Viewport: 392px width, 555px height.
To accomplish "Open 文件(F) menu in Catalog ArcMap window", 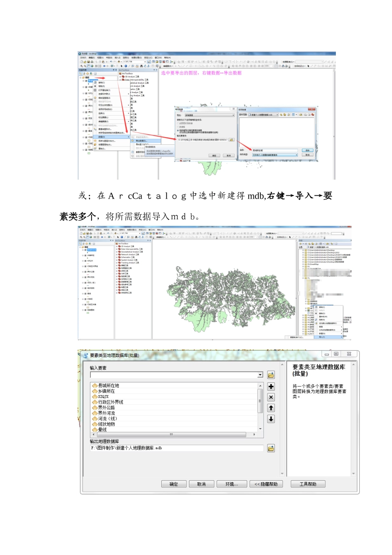I will click(83, 230).
